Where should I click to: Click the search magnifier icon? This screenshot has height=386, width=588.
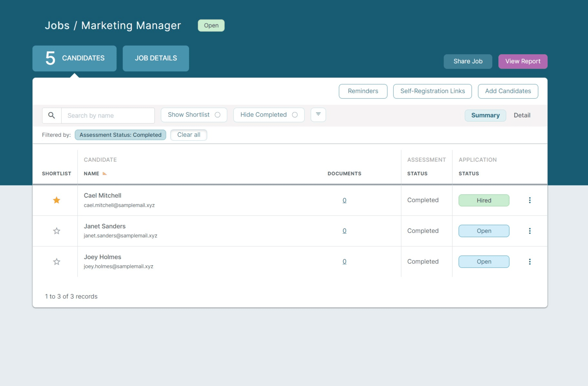[x=51, y=116]
